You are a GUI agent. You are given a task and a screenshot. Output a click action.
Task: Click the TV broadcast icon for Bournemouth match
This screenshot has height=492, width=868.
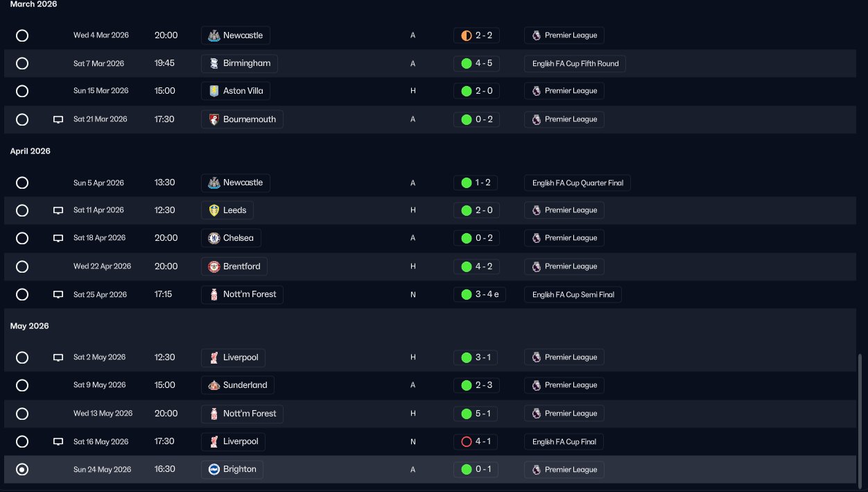[x=58, y=119]
